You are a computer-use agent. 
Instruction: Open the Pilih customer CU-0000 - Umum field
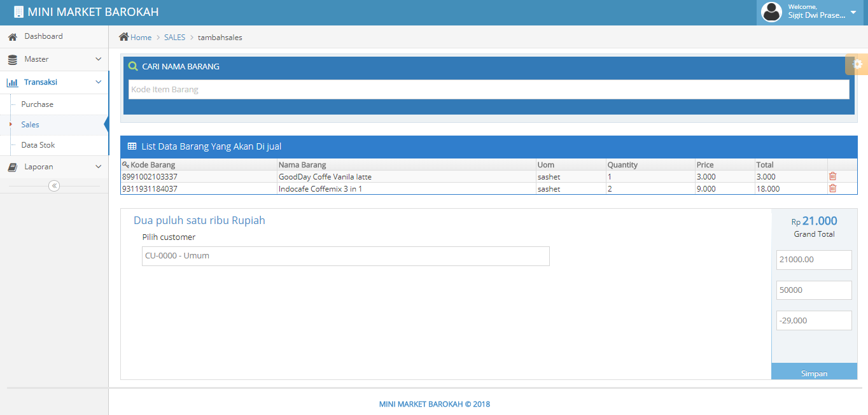pyautogui.click(x=346, y=256)
